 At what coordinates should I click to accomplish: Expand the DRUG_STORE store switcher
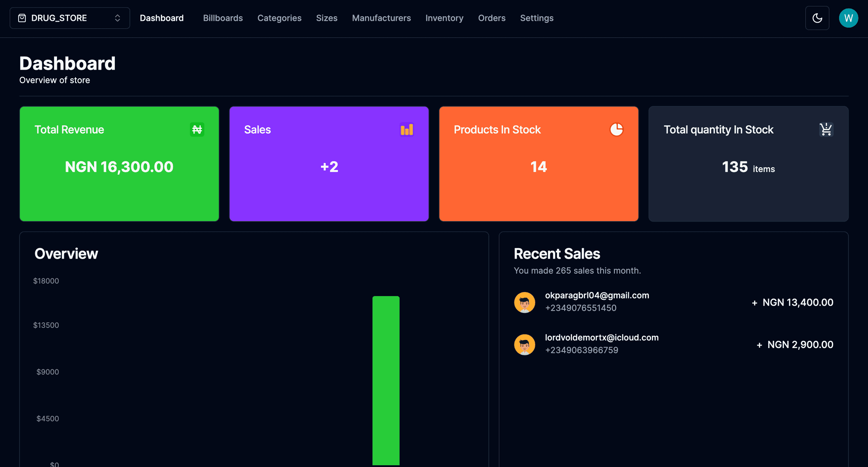click(70, 18)
